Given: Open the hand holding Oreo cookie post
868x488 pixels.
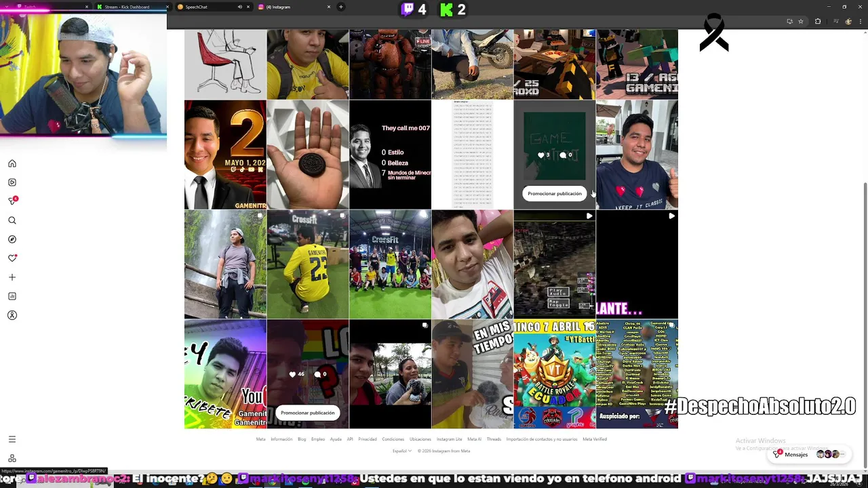Looking at the screenshot, I should (x=308, y=155).
